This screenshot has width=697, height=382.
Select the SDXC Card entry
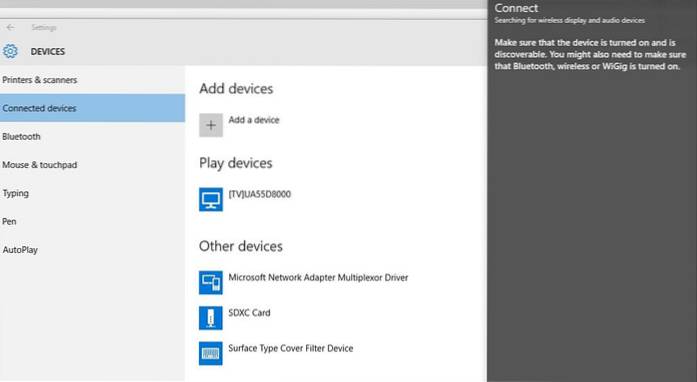point(249,313)
